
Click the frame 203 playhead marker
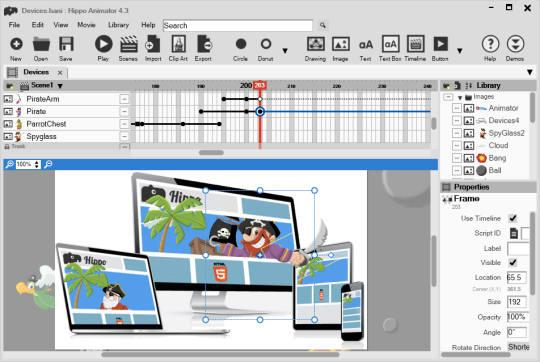[x=260, y=85]
